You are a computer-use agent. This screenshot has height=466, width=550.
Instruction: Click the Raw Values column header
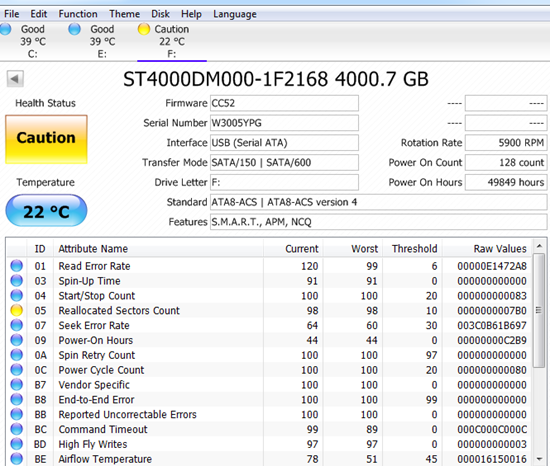tap(488, 249)
